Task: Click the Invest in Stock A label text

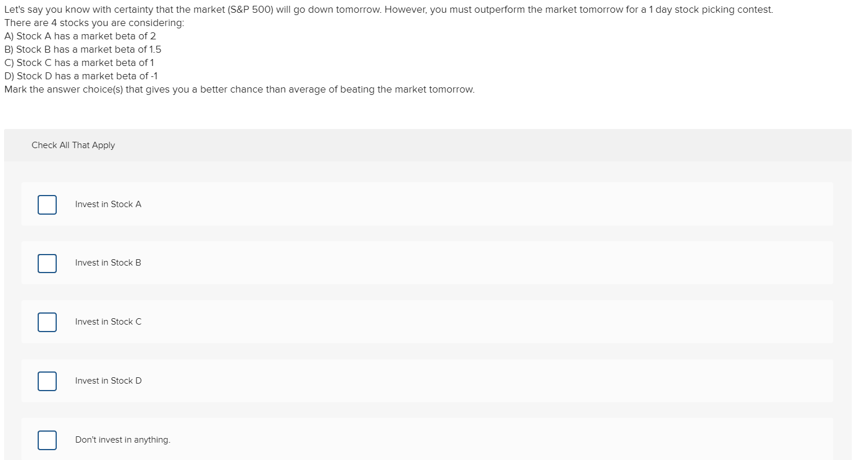Action: [108, 204]
